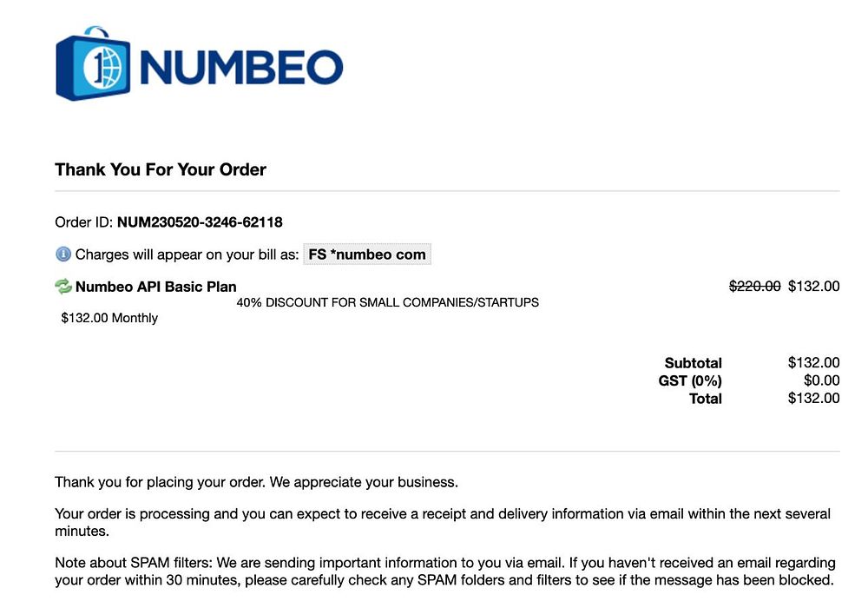Click the GST (0%) label

690,380
